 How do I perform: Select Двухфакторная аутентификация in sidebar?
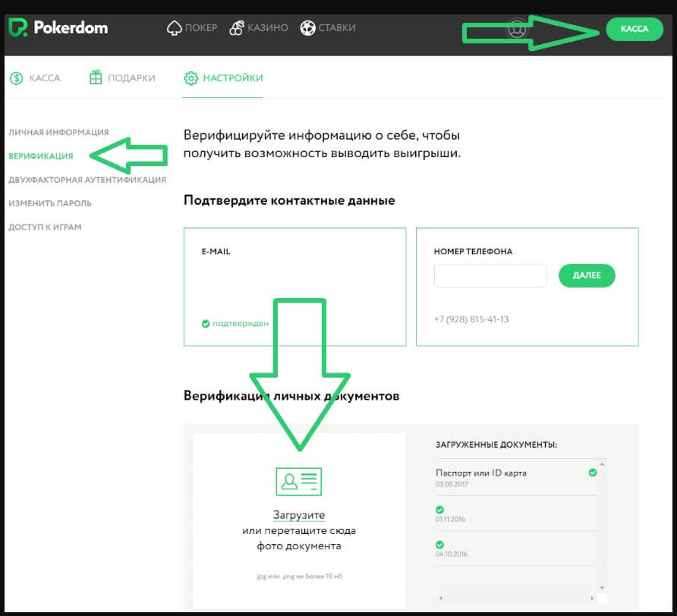[87, 180]
